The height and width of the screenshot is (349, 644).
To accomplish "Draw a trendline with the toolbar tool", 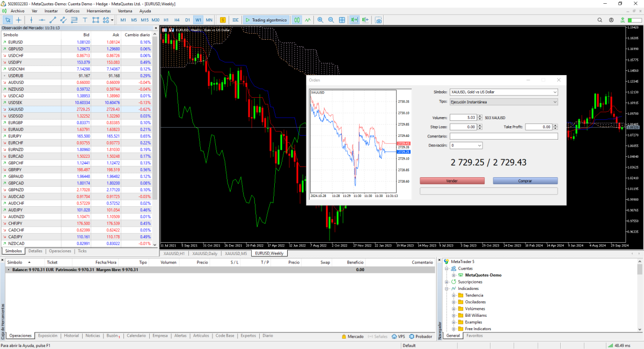I will click(x=53, y=20).
